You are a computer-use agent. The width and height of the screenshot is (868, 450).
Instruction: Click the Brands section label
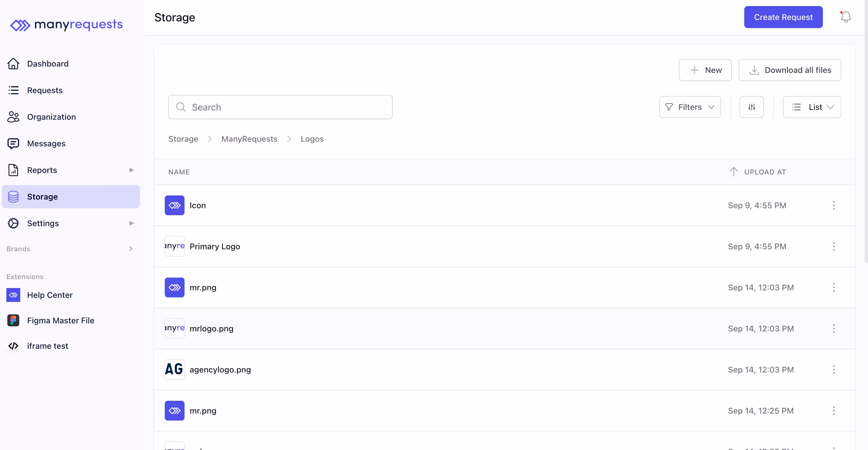coord(18,249)
